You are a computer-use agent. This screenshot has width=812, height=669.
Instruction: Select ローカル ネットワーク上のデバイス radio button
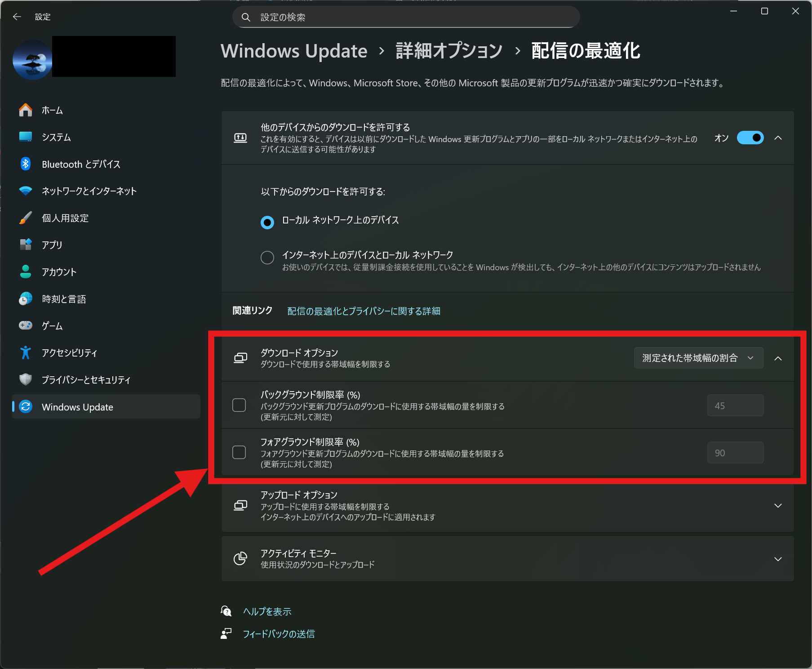[x=267, y=222]
